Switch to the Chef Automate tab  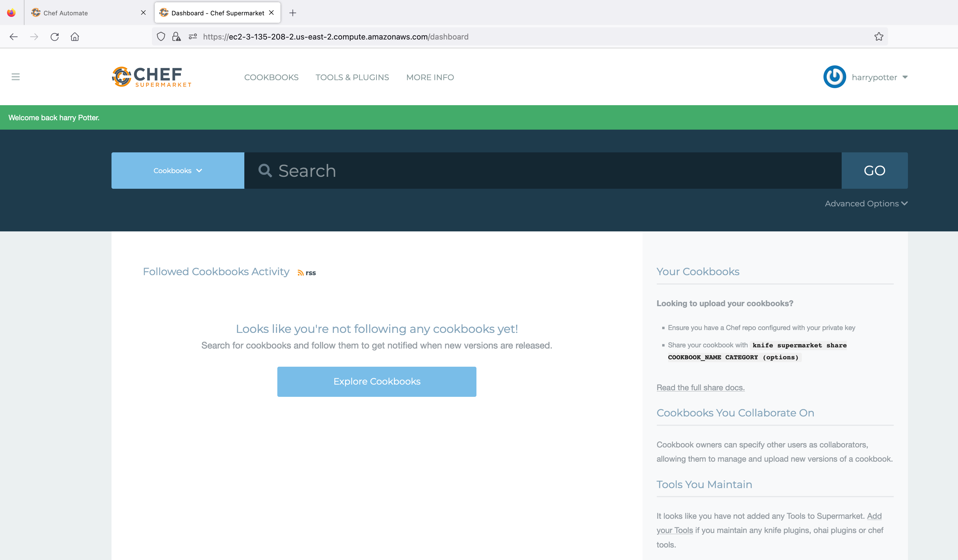pyautogui.click(x=65, y=13)
